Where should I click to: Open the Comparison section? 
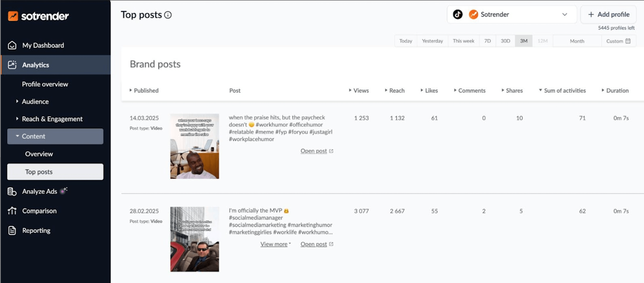[x=39, y=211]
